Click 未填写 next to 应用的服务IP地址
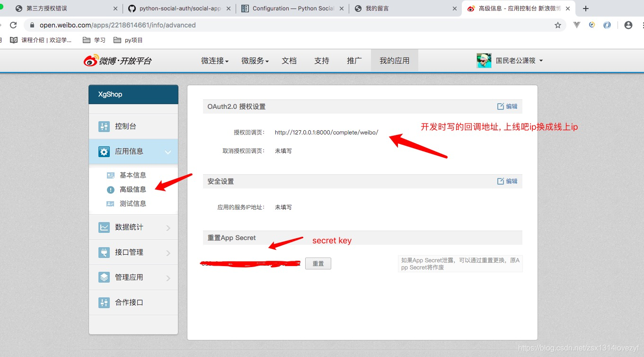Screen dimensions: 644x357 (x=283, y=207)
